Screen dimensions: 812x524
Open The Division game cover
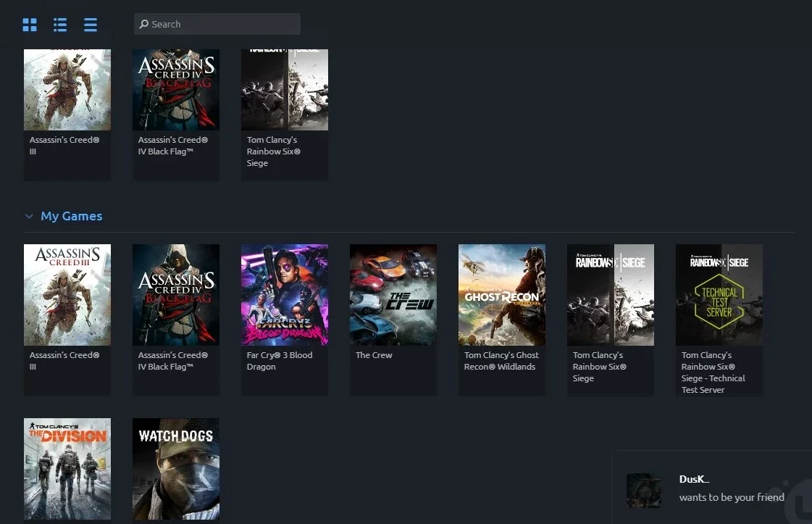(67, 469)
